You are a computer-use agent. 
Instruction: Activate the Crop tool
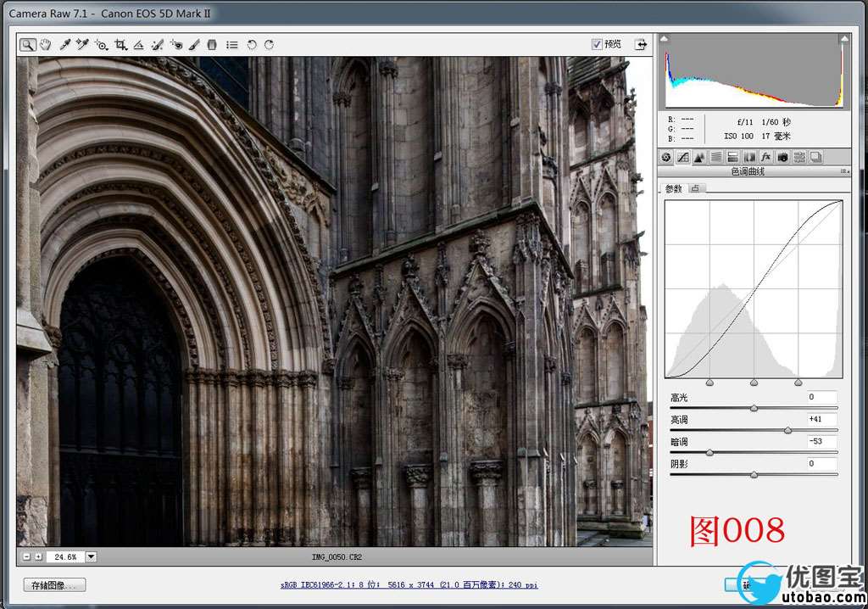click(x=120, y=45)
